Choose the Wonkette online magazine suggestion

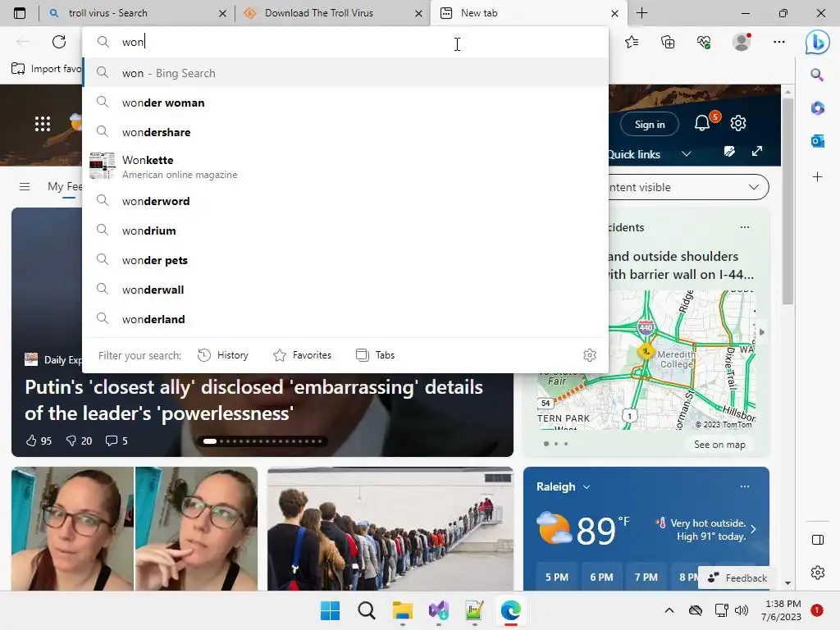tap(345, 167)
